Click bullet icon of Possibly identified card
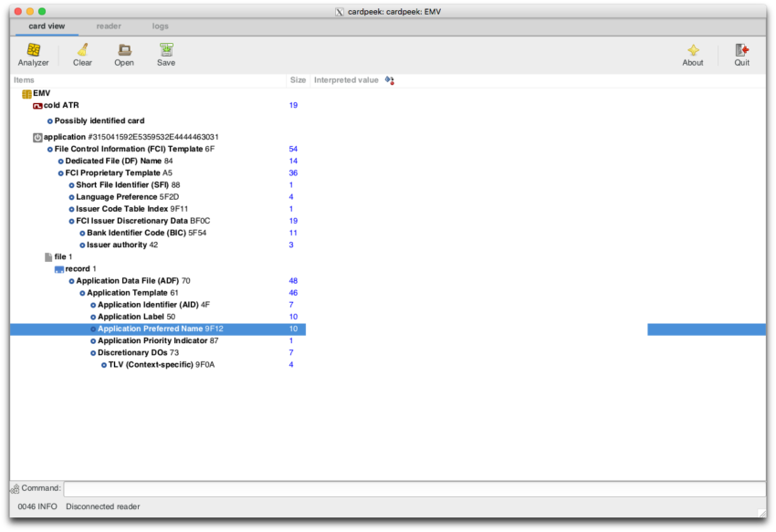This screenshot has width=776, height=532. point(49,121)
